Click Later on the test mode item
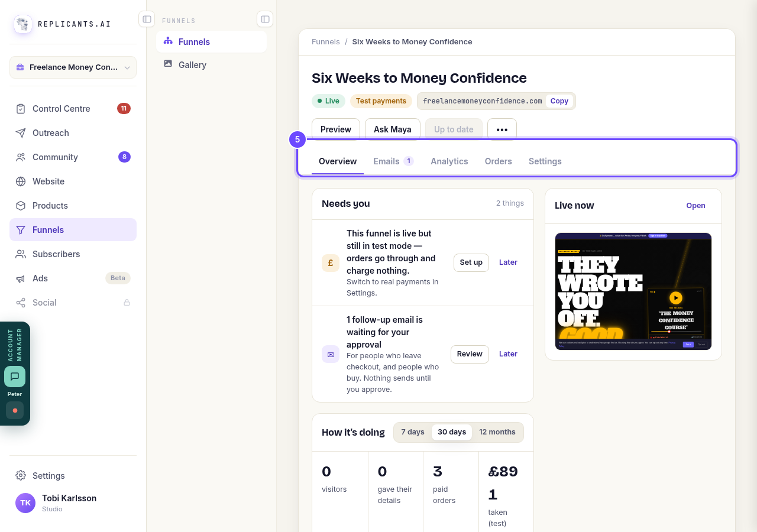757x532 pixels. pos(509,262)
